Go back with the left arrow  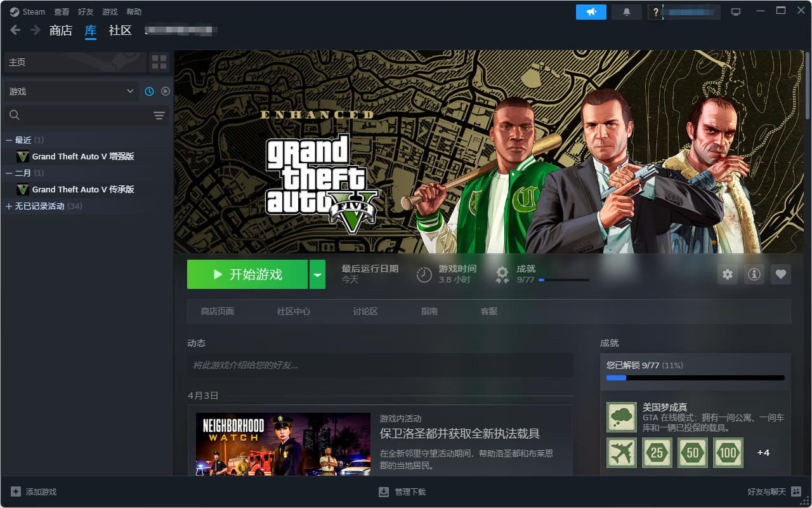15,30
